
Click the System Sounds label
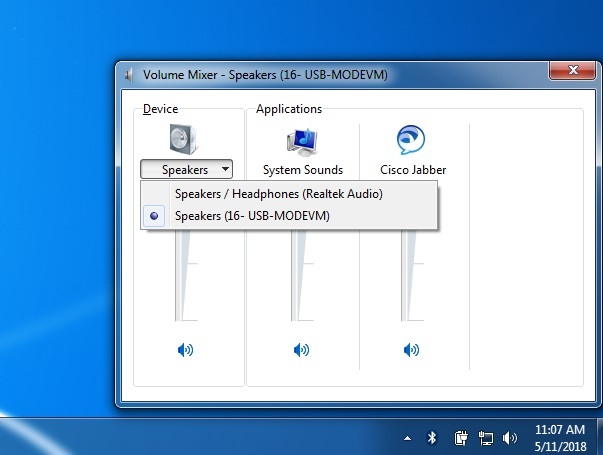pyautogui.click(x=303, y=170)
